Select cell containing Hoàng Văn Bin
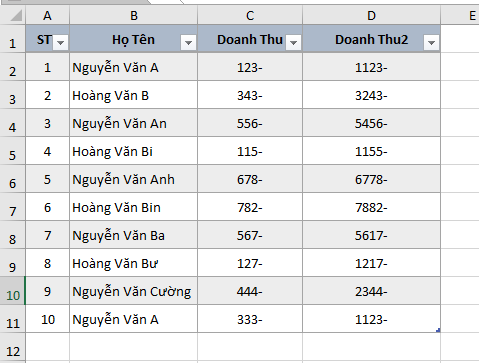479x363 pixels. [x=134, y=207]
